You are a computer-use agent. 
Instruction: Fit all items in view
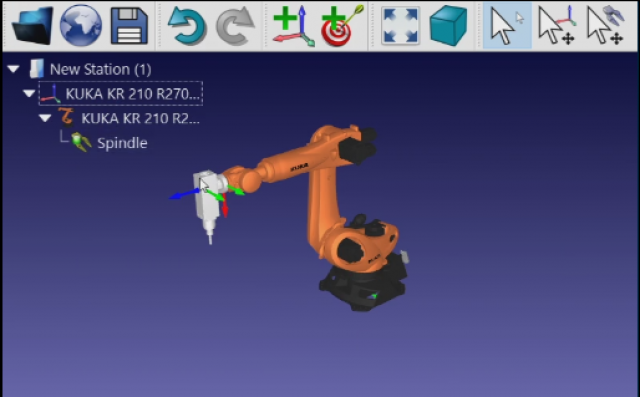pyautogui.click(x=400, y=27)
